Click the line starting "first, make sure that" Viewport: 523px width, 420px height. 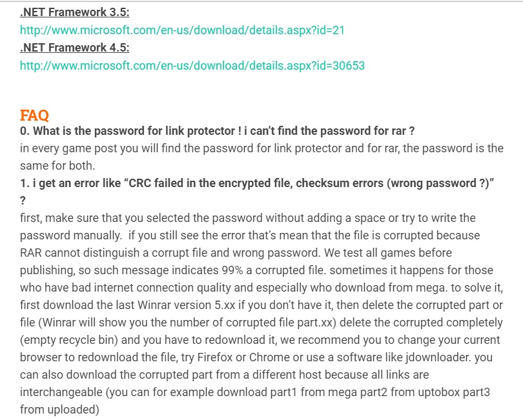coord(248,218)
